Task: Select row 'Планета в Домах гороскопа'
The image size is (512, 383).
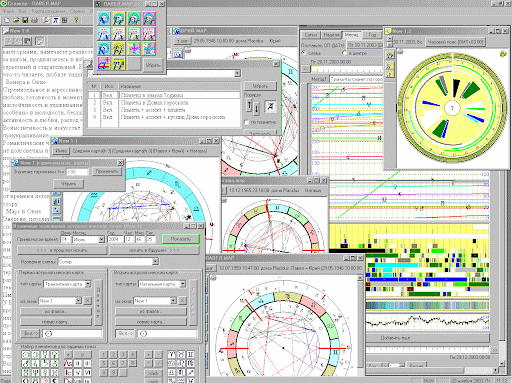Action: click(163, 103)
